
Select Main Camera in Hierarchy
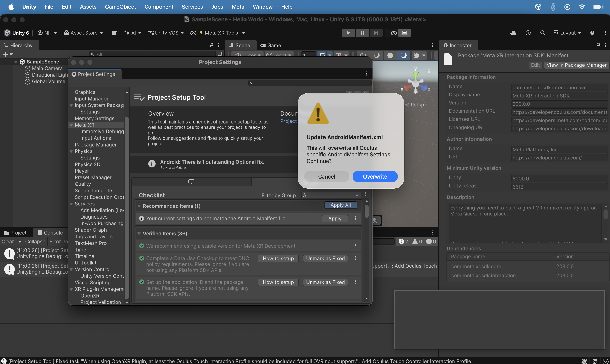47,69
